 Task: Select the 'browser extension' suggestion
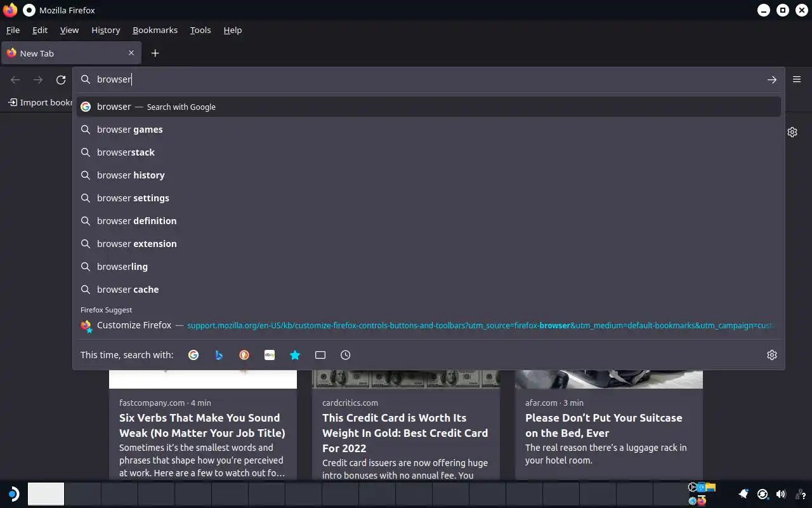(x=429, y=244)
